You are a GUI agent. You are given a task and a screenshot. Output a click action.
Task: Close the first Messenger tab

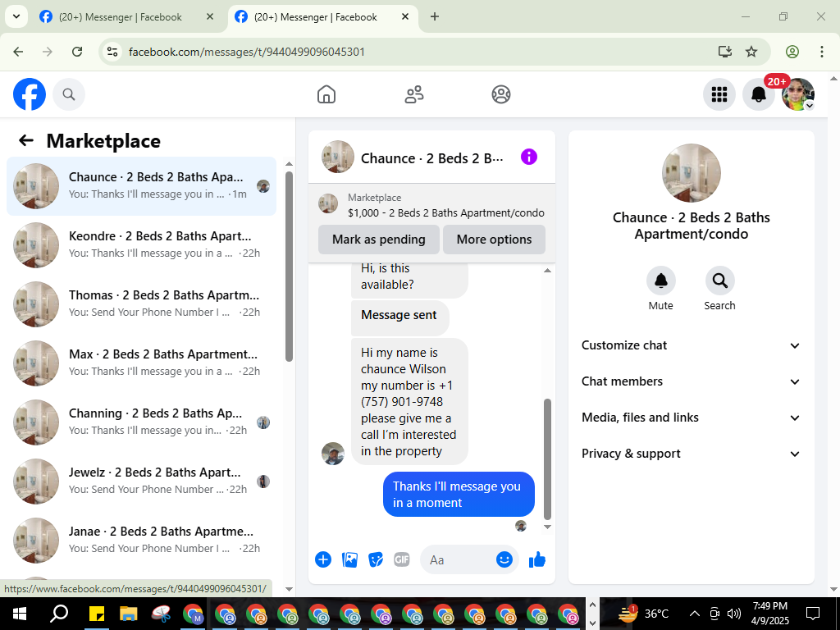pyautogui.click(x=210, y=16)
